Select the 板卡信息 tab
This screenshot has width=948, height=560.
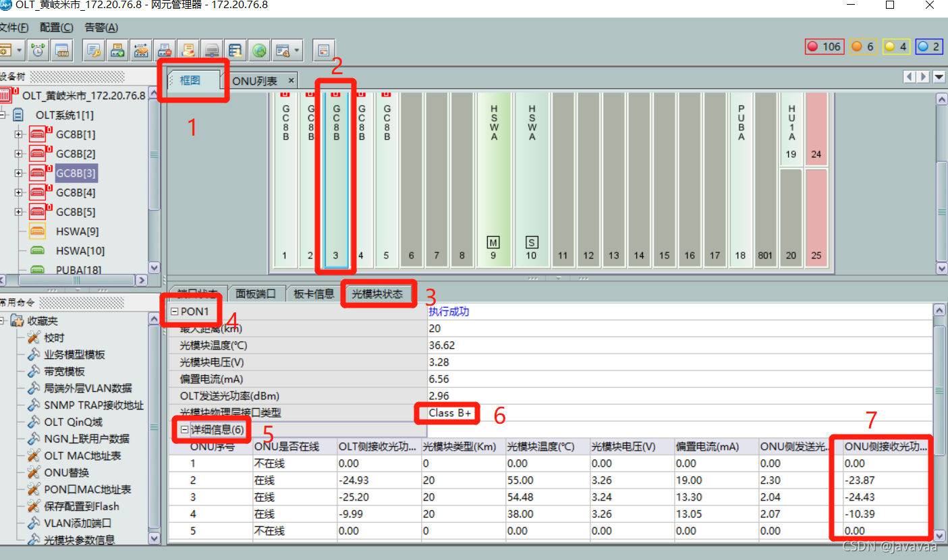[x=314, y=294]
